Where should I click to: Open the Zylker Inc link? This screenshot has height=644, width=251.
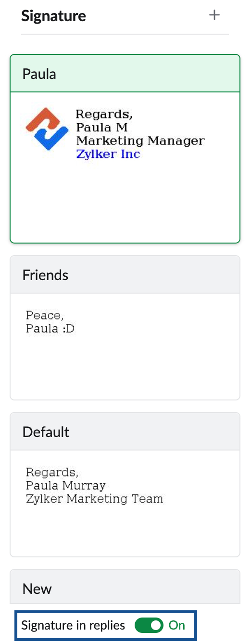108,155
